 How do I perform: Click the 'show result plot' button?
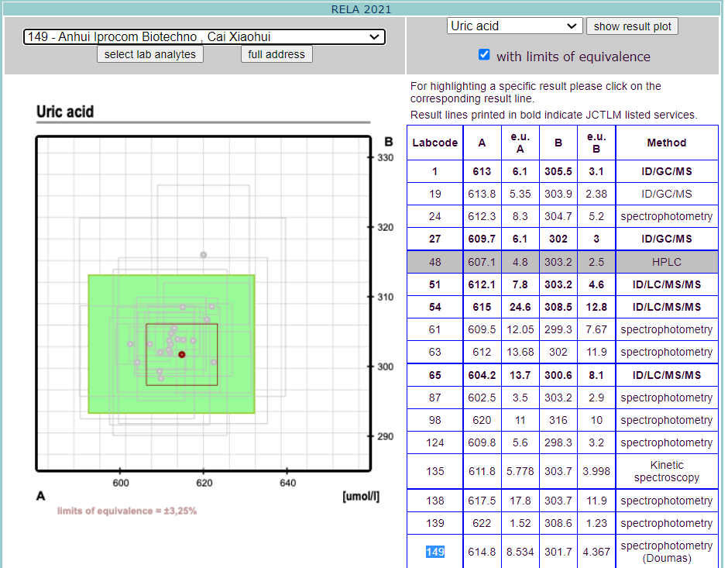tap(632, 26)
